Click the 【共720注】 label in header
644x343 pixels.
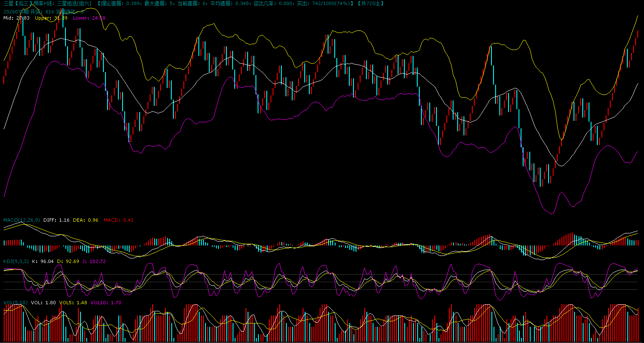(x=370, y=3)
